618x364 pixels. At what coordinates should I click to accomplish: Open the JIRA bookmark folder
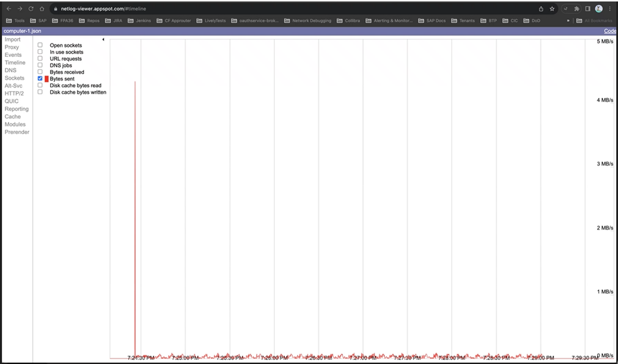(x=114, y=21)
